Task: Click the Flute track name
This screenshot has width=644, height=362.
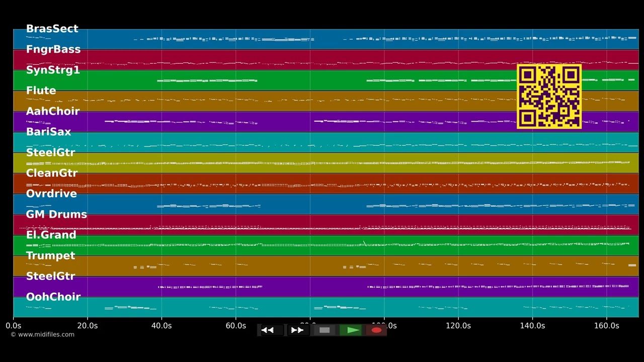Action: click(x=41, y=90)
